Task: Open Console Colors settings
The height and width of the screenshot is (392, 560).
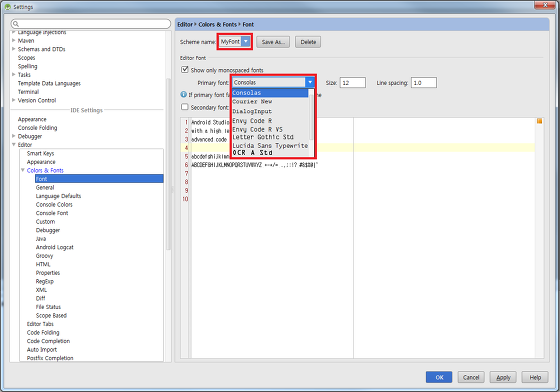Action: (54, 205)
